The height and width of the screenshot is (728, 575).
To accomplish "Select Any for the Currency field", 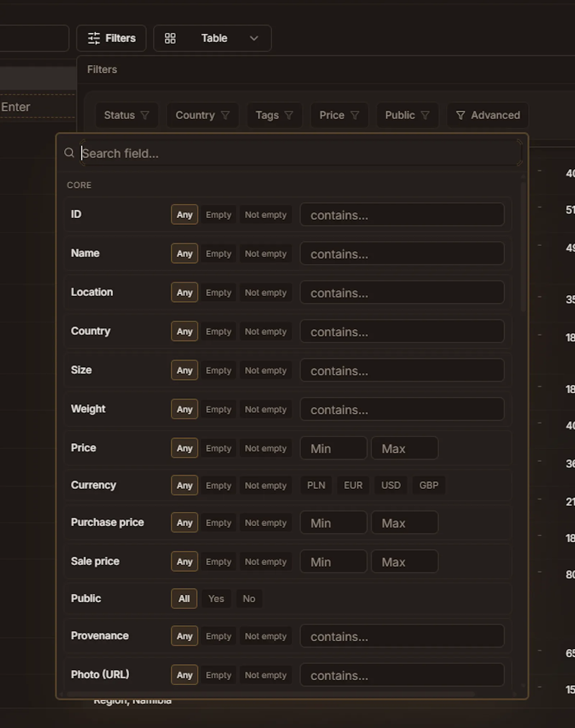I will [x=184, y=486].
